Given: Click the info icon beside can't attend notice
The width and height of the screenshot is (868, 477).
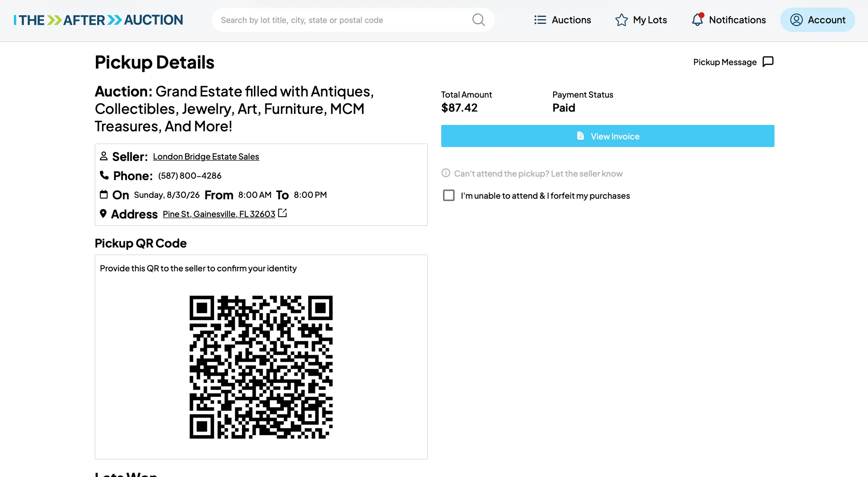Looking at the screenshot, I should click(446, 173).
